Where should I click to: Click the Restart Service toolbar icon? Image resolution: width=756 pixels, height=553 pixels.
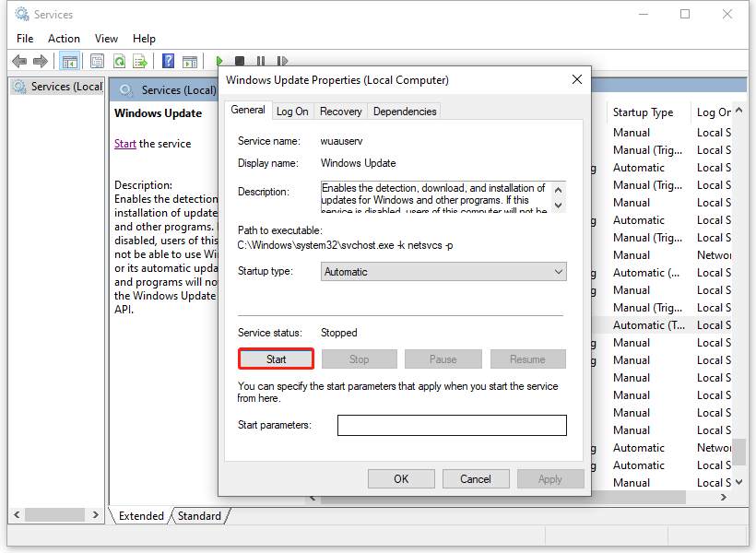click(282, 61)
